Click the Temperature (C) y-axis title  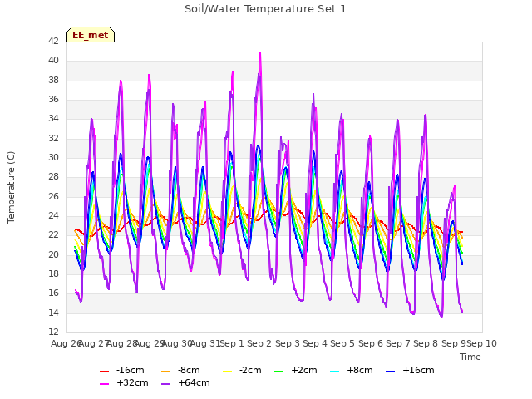[x=11, y=187]
